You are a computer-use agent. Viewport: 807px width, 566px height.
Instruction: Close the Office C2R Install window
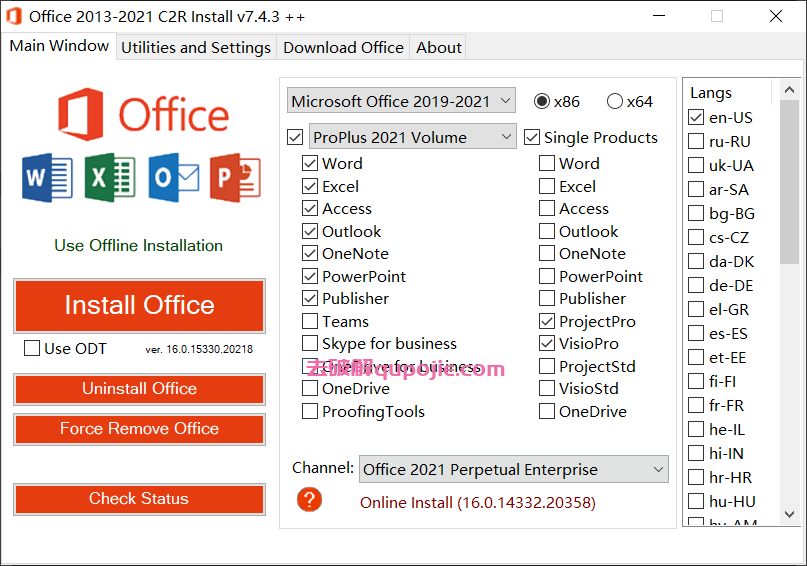[776, 16]
